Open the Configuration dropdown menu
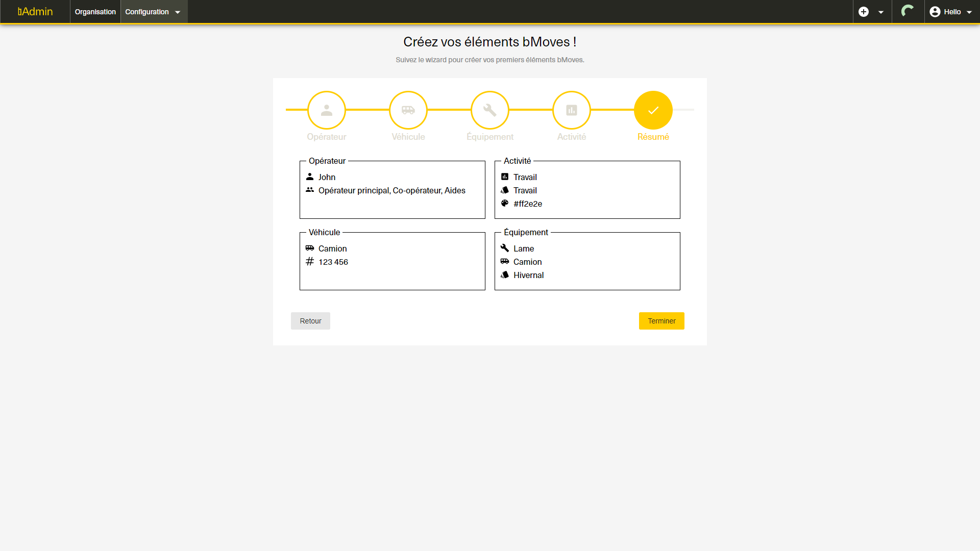Image resolution: width=980 pixels, height=551 pixels. [152, 12]
